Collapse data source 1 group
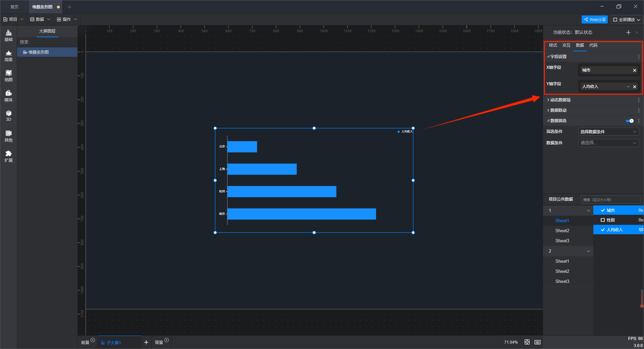 point(588,211)
